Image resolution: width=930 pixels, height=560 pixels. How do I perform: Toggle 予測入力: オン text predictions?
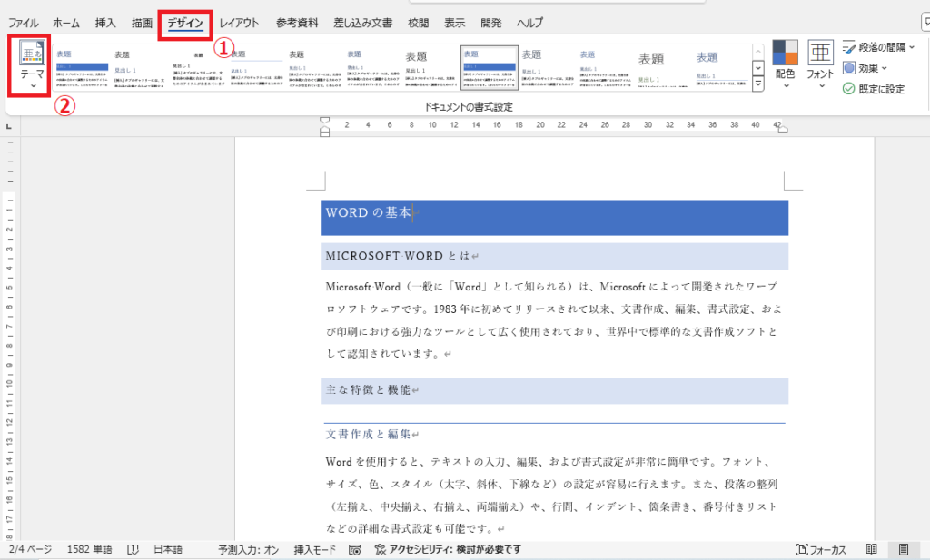pos(249,550)
